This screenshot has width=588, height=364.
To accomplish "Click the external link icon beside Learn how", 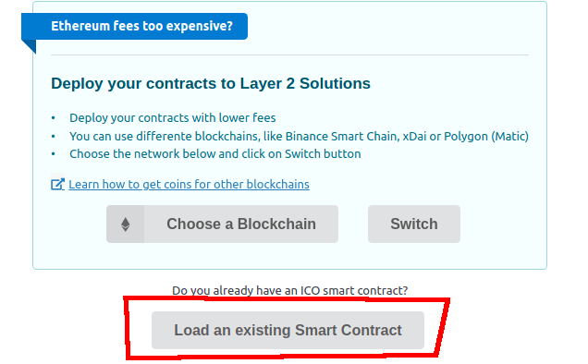I will click(57, 185).
